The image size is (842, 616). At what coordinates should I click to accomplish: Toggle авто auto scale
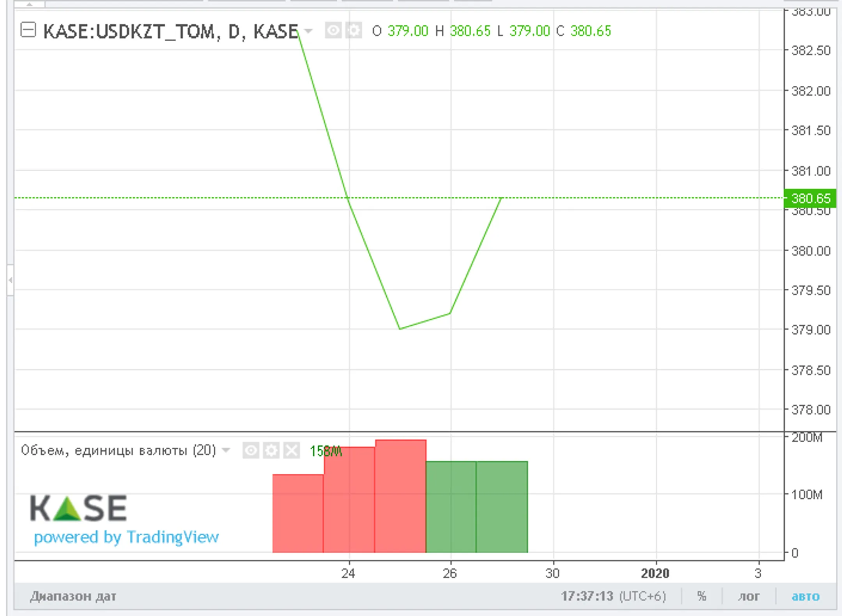[x=805, y=596]
